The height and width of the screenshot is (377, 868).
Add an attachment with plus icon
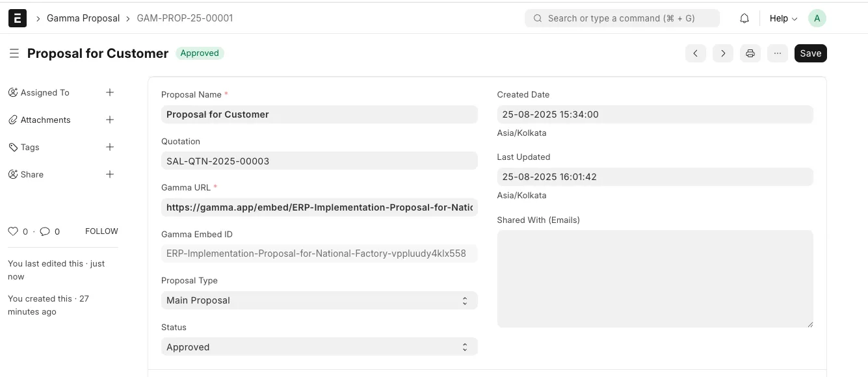point(110,120)
